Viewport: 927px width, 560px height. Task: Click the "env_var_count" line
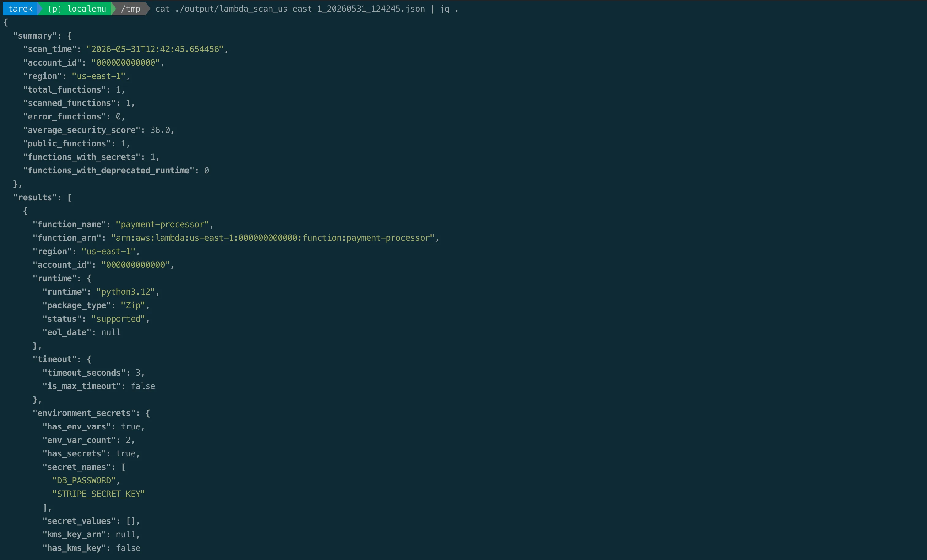click(x=89, y=441)
